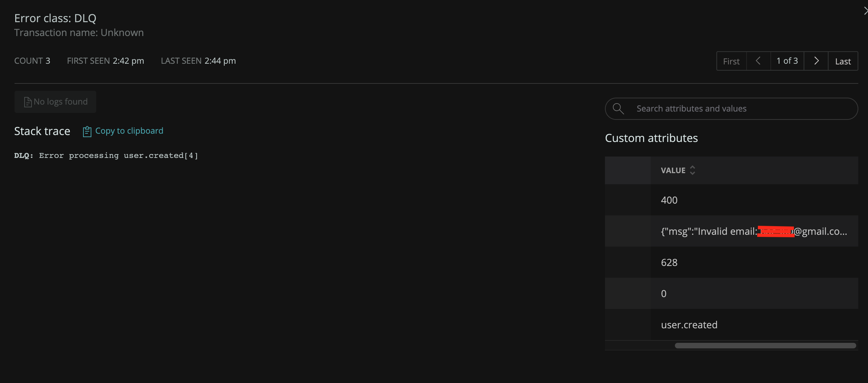This screenshot has height=383, width=868.
Task: Click the clipboard icon beside Stack trace
Action: point(87,132)
